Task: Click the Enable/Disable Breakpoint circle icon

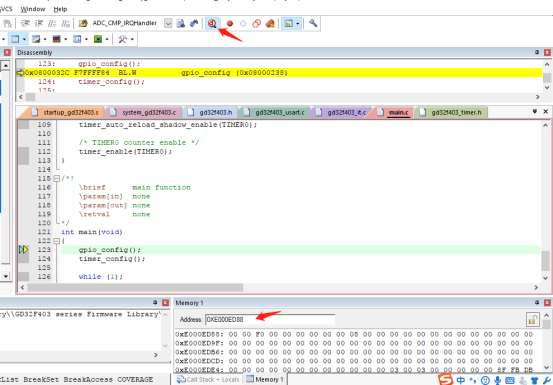Action: [243, 24]
